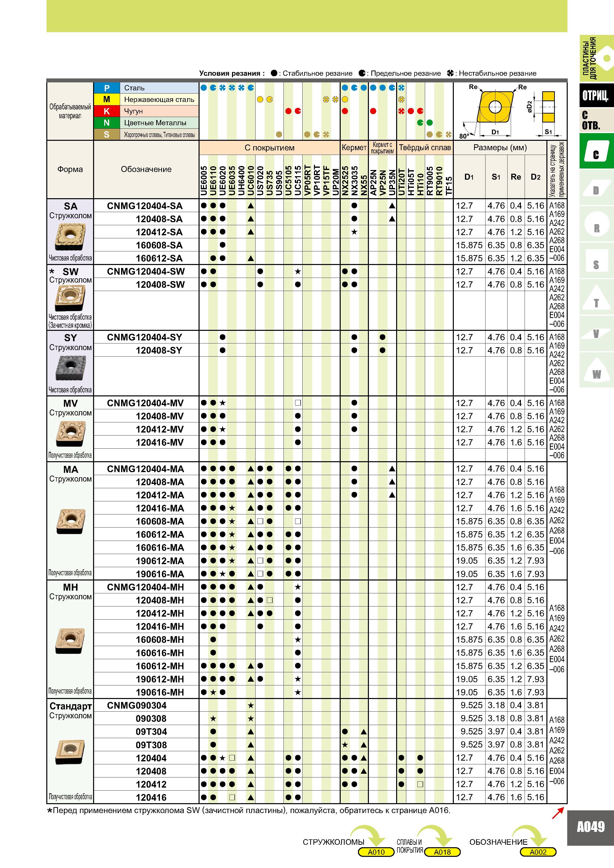Click the SA chipbreaker insert image
The width and height of the screenshot is (614, 868).
pos(70,237)
